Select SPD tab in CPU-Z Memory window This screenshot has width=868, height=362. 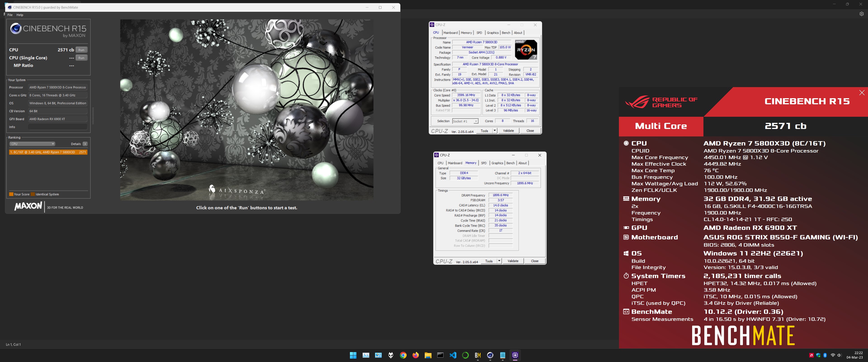click(484, 163)
